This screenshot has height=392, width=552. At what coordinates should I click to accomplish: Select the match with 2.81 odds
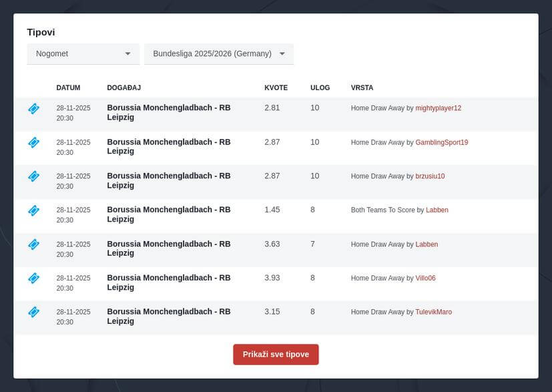point(168,112)
